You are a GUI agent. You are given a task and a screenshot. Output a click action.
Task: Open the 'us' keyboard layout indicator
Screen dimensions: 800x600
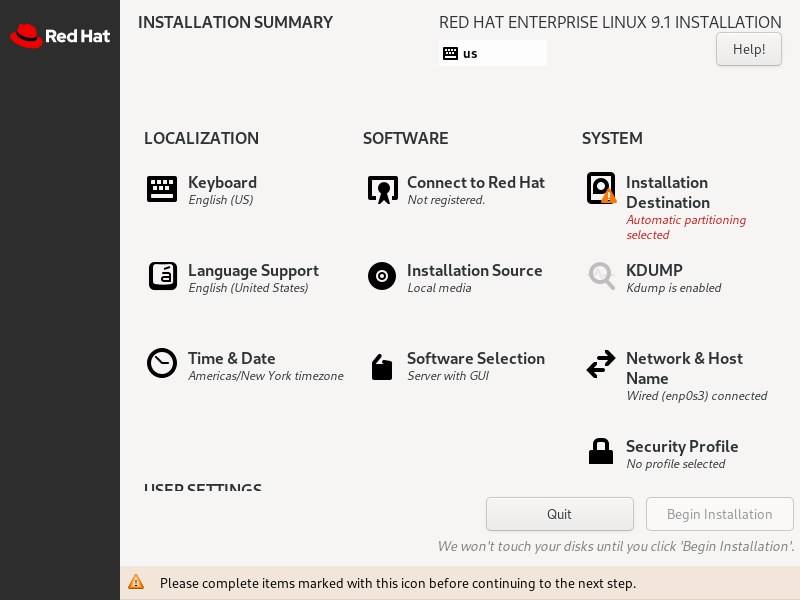point(493,53)
